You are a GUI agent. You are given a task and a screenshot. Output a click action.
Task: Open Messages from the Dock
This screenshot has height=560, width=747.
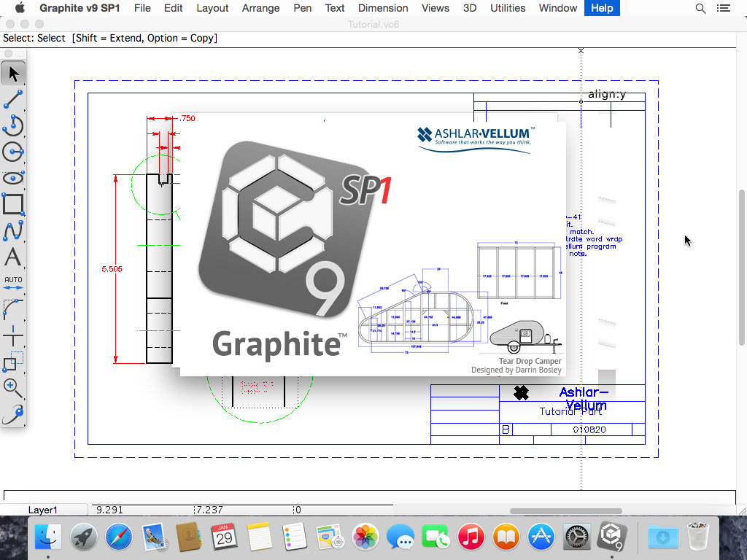[400, 537]
